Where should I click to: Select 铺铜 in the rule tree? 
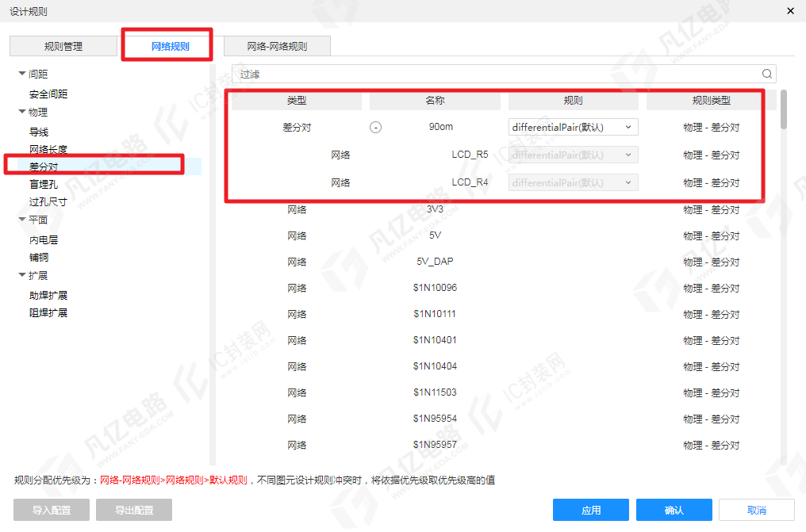[x=39, y=257]
